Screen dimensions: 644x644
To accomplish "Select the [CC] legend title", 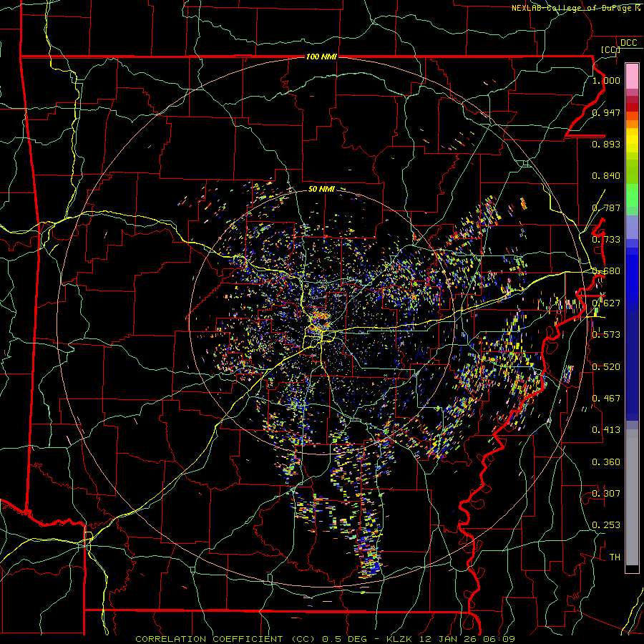I will tap(610, 49).
